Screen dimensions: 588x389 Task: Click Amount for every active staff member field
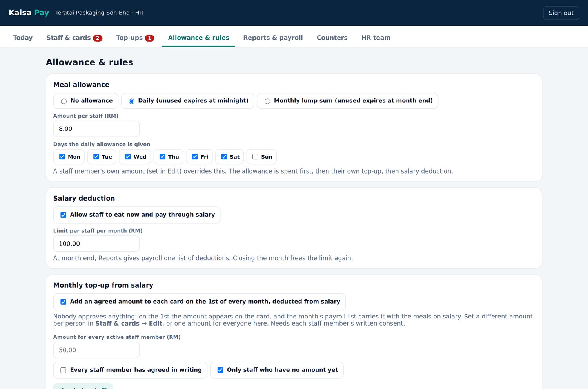point(96,350)
